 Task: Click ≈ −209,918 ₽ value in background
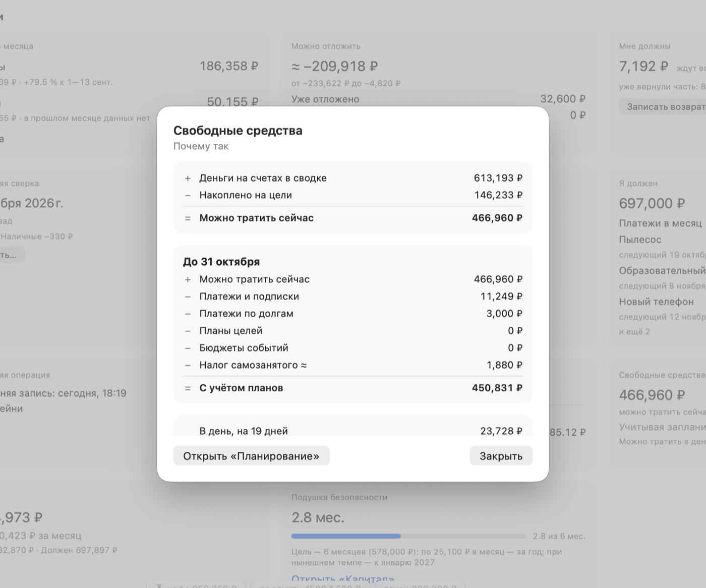pos(334,67)
